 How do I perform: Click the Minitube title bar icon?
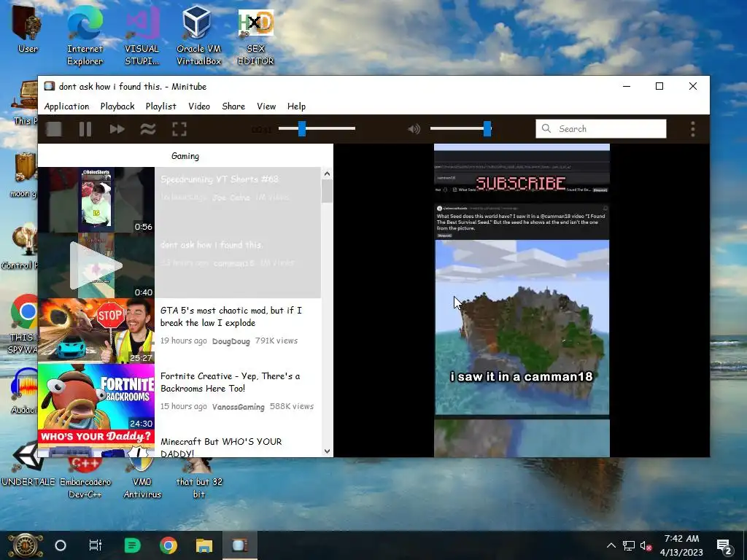coord(50,86)
